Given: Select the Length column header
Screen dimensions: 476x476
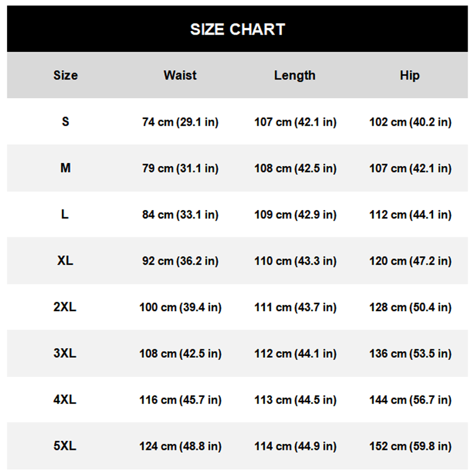Looking at the screenshot, I should 295,76.
